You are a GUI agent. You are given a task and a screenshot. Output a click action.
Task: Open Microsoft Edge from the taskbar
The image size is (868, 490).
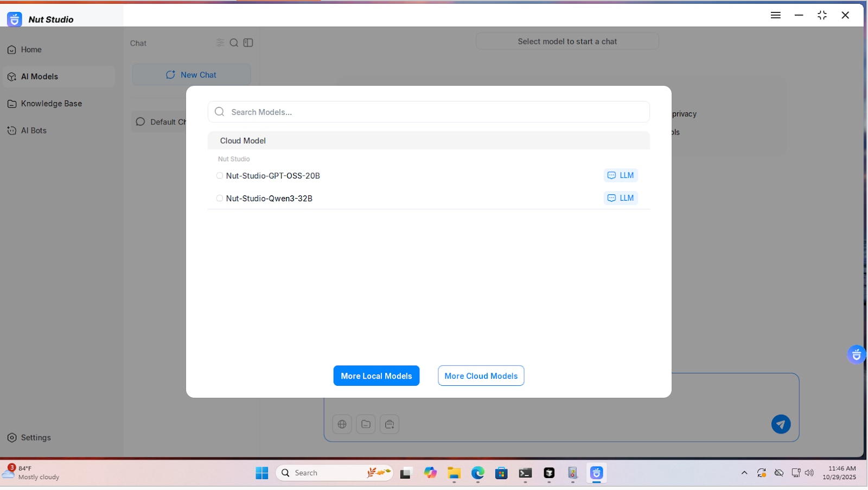point(477,474)
